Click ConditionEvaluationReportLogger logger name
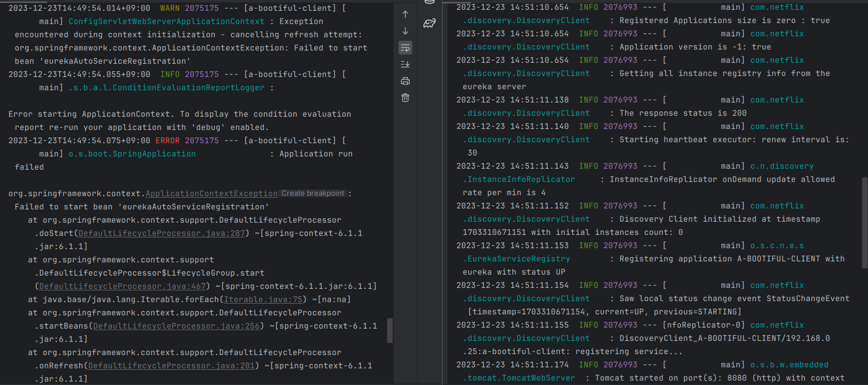This screenshot has width=868, height=385. pos(167,88)
